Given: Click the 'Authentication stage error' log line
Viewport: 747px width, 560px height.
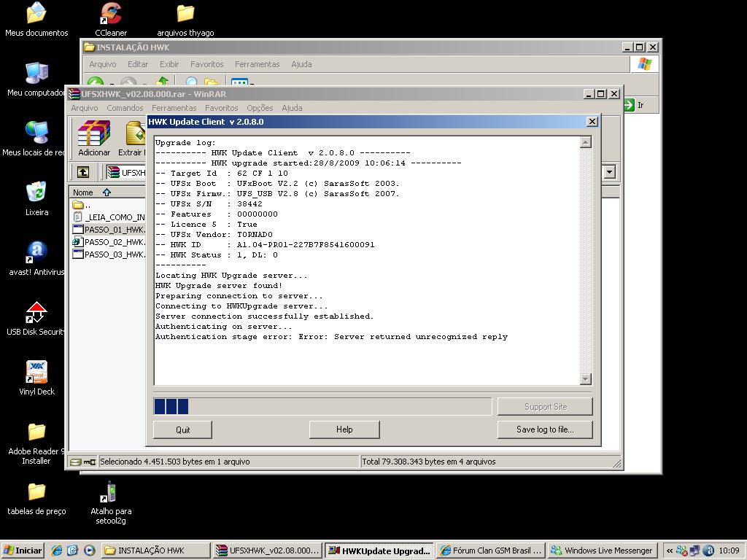Looking at the screenshot, I should [x=332, y=337].
